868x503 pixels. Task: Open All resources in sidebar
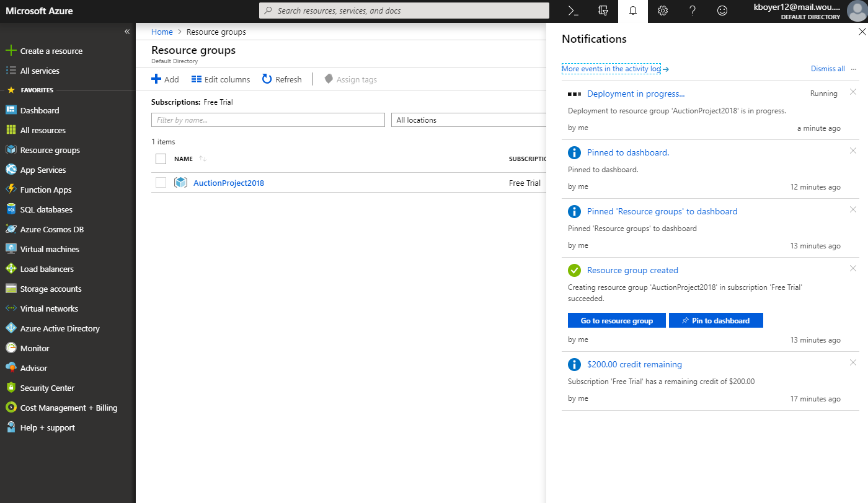click(x=43, y=130)
